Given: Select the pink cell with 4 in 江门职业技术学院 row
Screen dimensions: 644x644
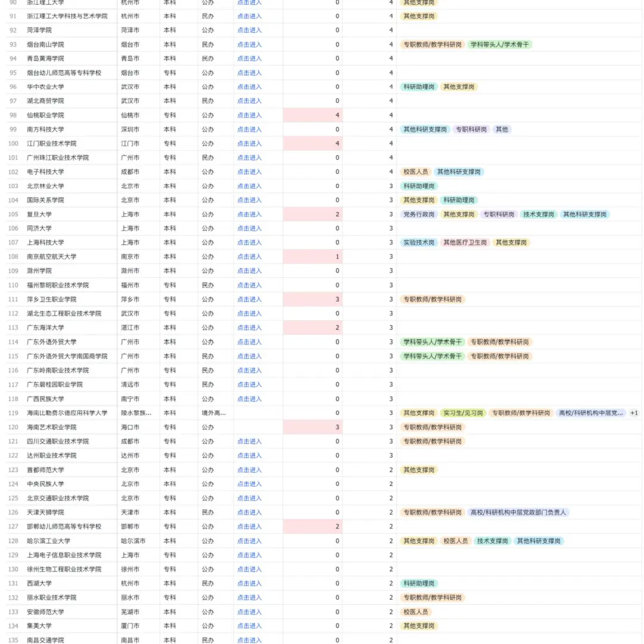Looking at the screenshot, I should (x=312, y=143).
